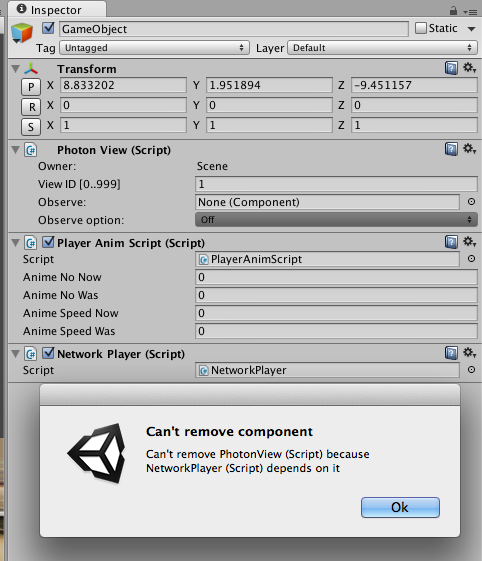Click the S scale reset button
This screenshot has height=561, width=482.
tap(31, 127)
